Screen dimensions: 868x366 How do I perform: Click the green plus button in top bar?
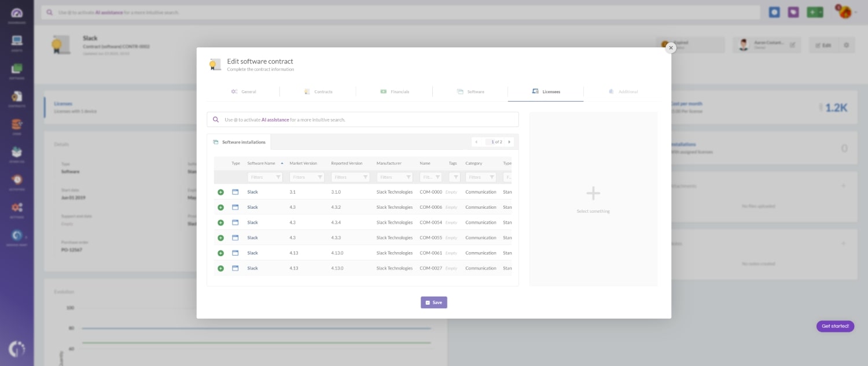tap(811, 12)
